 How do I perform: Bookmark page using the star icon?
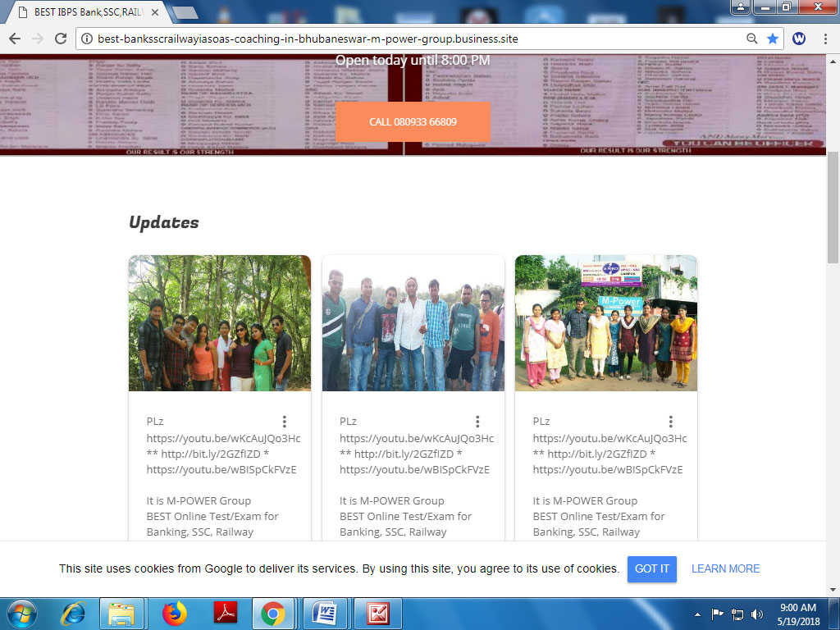773,39
